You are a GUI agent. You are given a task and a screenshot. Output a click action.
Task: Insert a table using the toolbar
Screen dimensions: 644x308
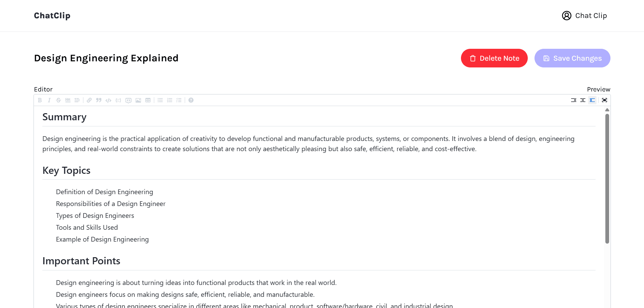[148, 100]
